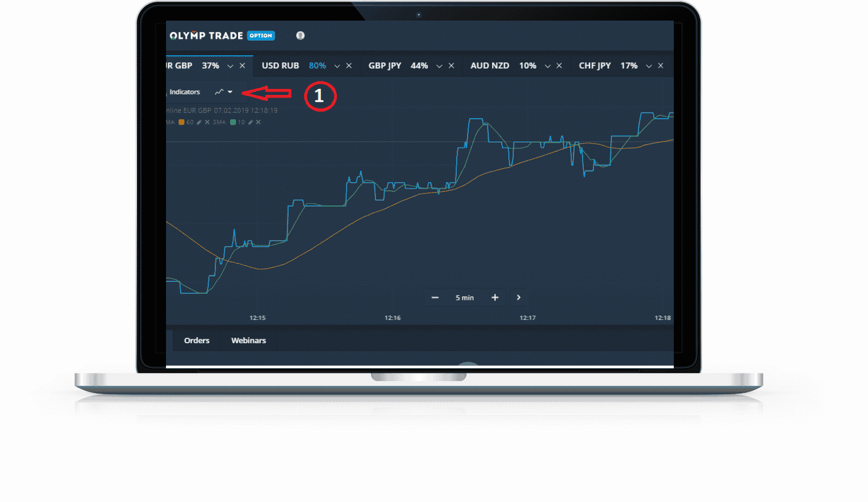Click the orange SMA 60 color swatch
This screenshot has height=502, width=868.
[182, 123]
